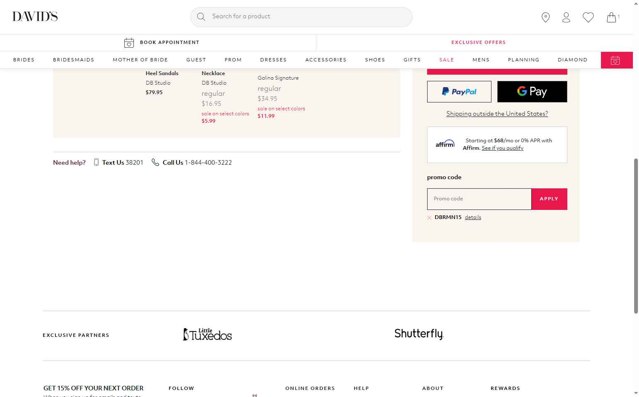Open the Exclusive Offers link
Image resolution: width=639 pixels, height=397 pixels.
tap(478, 42)
